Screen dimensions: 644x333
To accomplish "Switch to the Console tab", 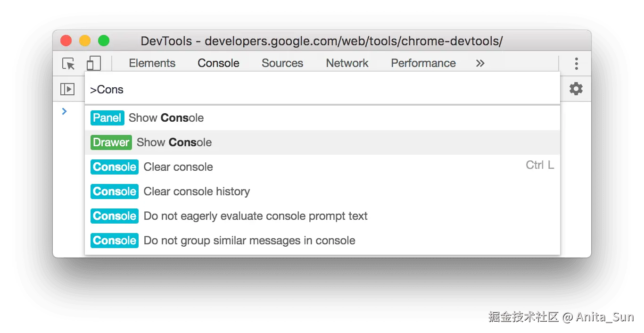I will click(x=218, y=63).
